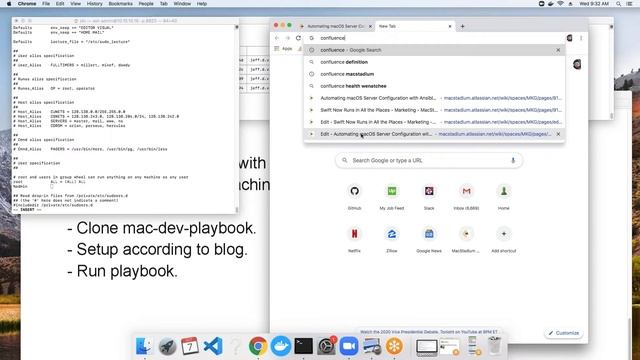The width and height of the screenshot is (640, 360).
Task: Open Chrome's three-dot menu
Action: (x=581, y=38)
